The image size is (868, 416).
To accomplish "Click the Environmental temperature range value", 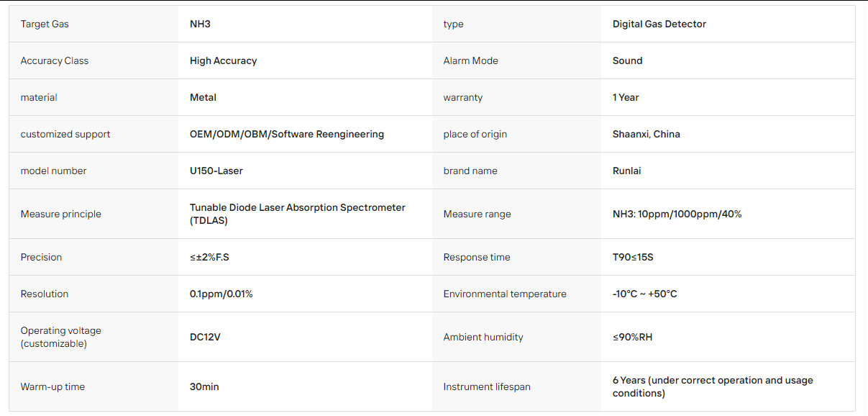I will coord(645,294).
